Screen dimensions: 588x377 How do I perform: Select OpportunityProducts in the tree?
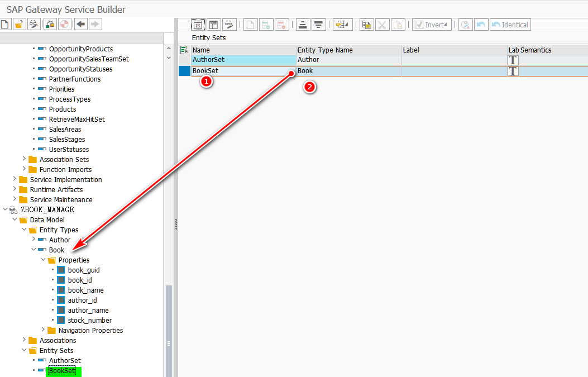pos(80,49)
